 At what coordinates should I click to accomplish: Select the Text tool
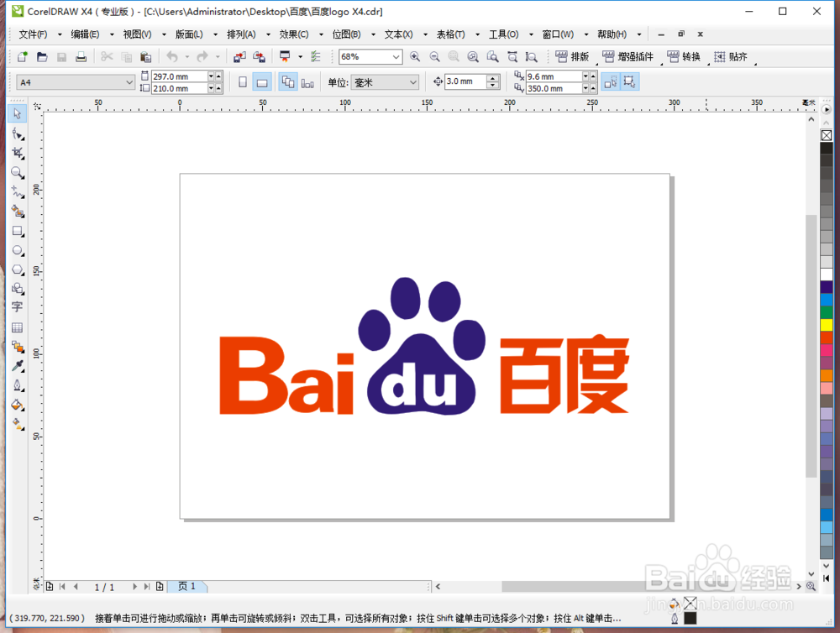point(17,307)
